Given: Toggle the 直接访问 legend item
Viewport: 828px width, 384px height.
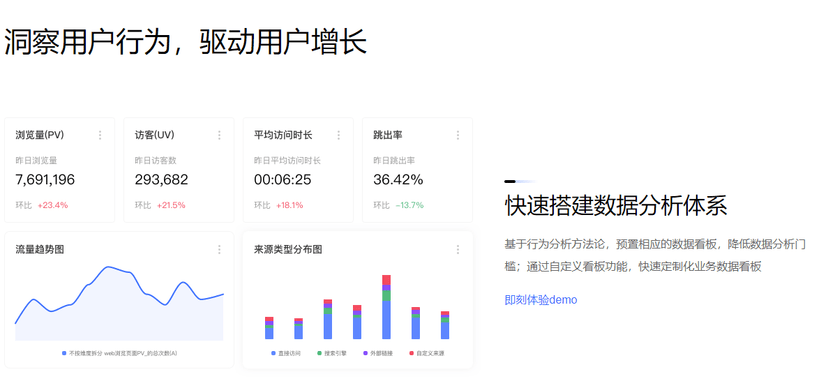Looking at the screenshot, I should pos(286,353).
